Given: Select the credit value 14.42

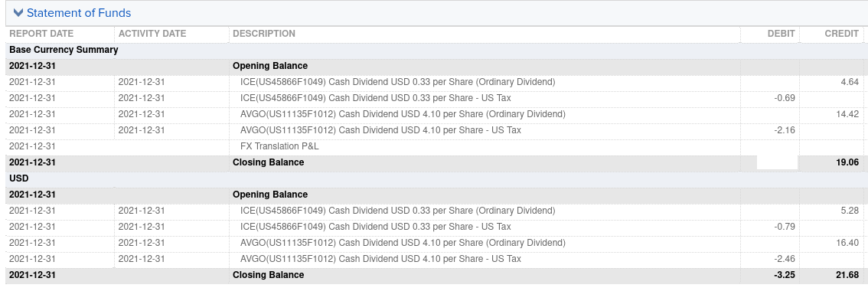Looking at the screenshot, I should point(847,114).
